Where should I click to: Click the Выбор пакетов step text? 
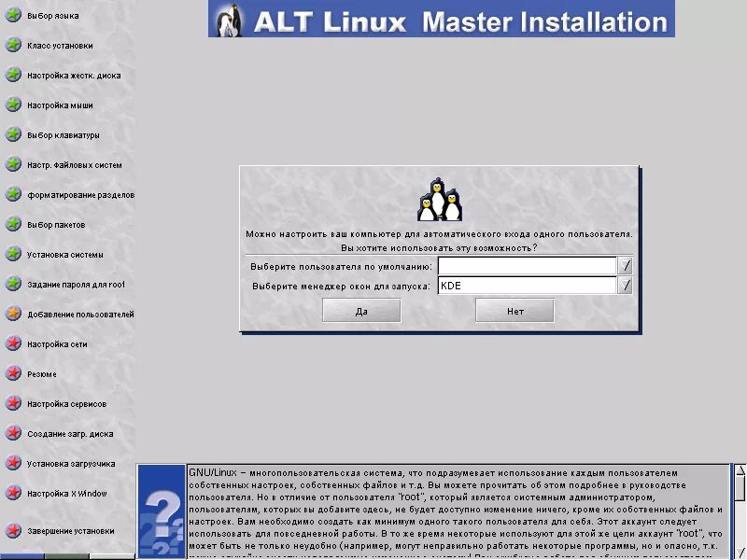coord(56,225)
